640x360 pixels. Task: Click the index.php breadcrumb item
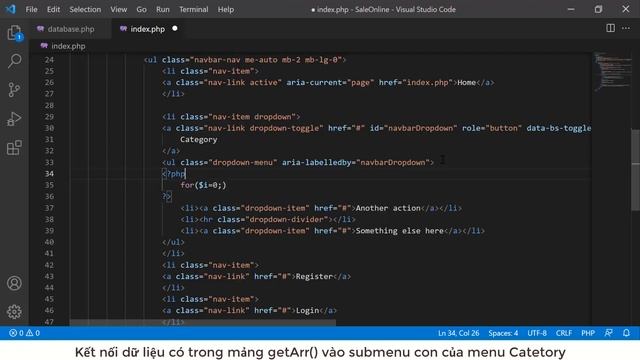(x=63, y=46)
